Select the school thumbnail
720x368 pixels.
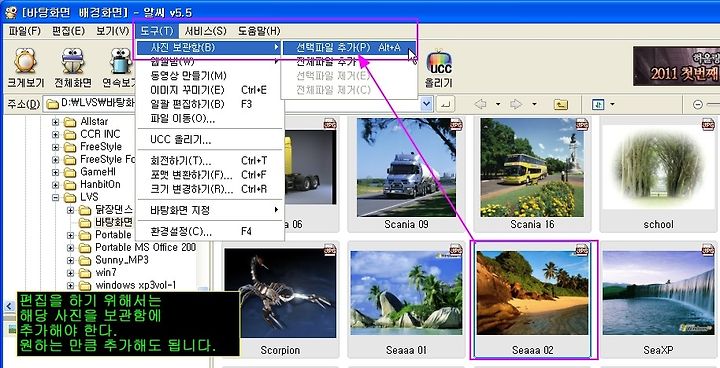pyautogui.click(x=658, y=175)
